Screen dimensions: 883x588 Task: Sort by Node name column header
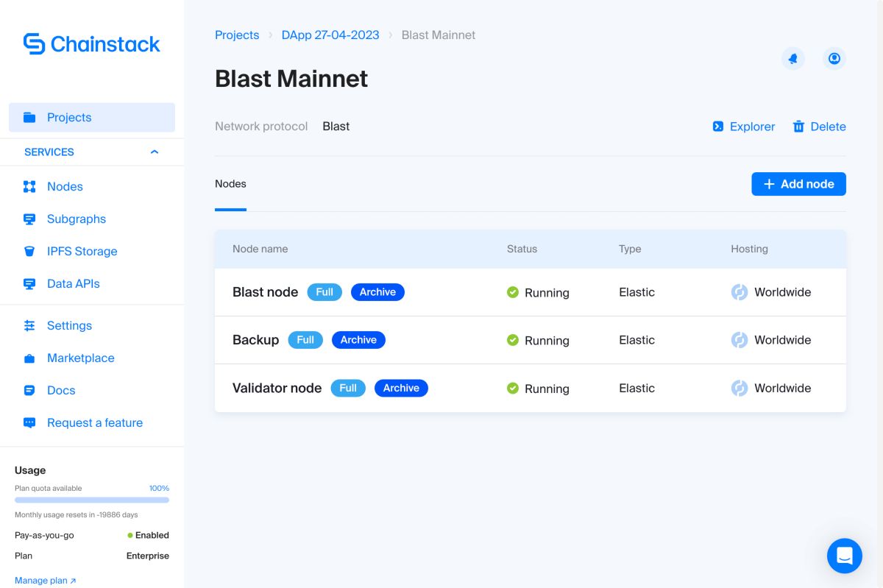(260, 249)
